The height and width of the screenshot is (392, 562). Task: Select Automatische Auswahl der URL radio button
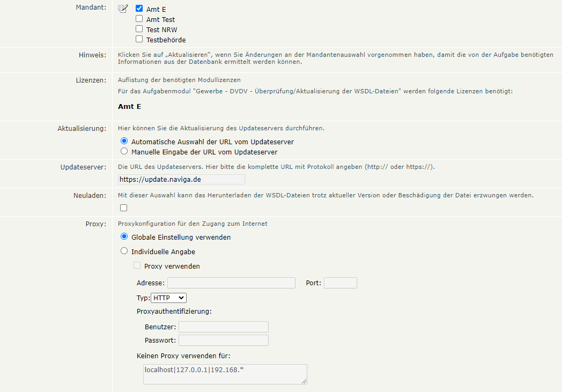coord(124,141)
